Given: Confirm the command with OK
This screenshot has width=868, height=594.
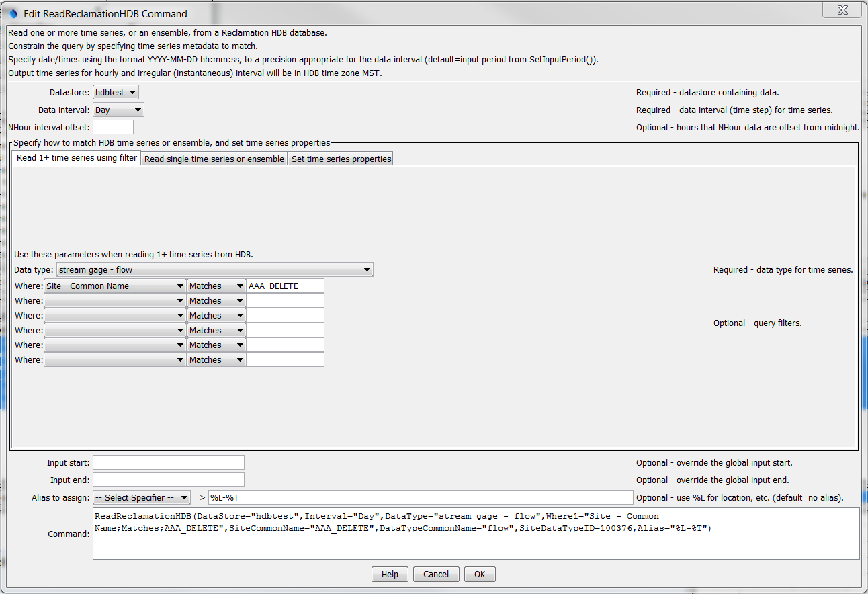Looking at the screenshot, I should pyautogui.click(x=479, y=574).
